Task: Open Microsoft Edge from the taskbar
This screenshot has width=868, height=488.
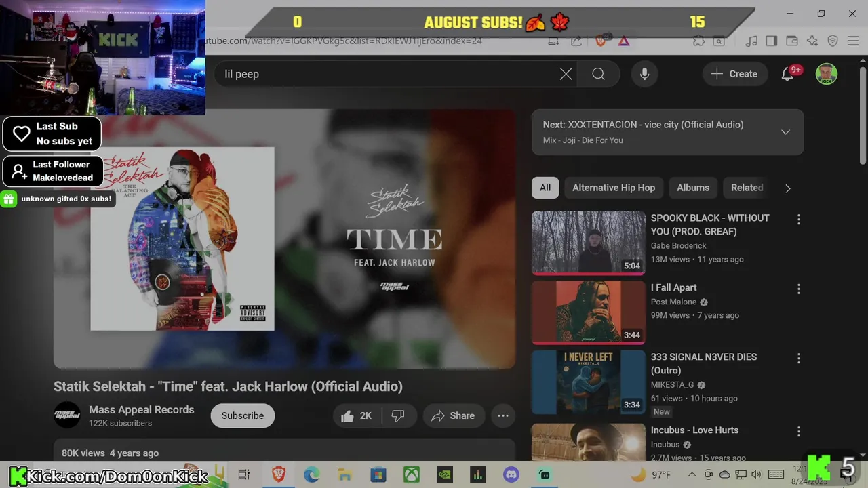Action: (311, 474)
